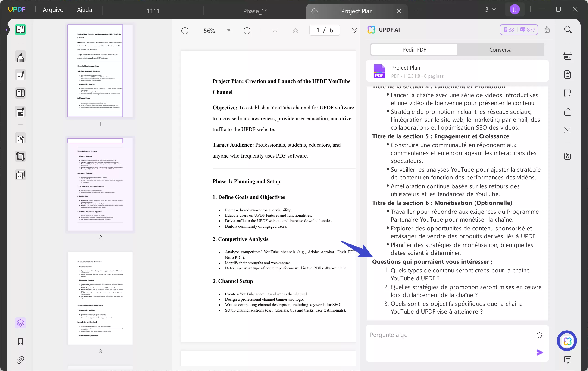Screen dimensions: 588x371
Task: Open the prompt lightbulb suggestions
Action: pyautogui.click(x=539, y=336)
